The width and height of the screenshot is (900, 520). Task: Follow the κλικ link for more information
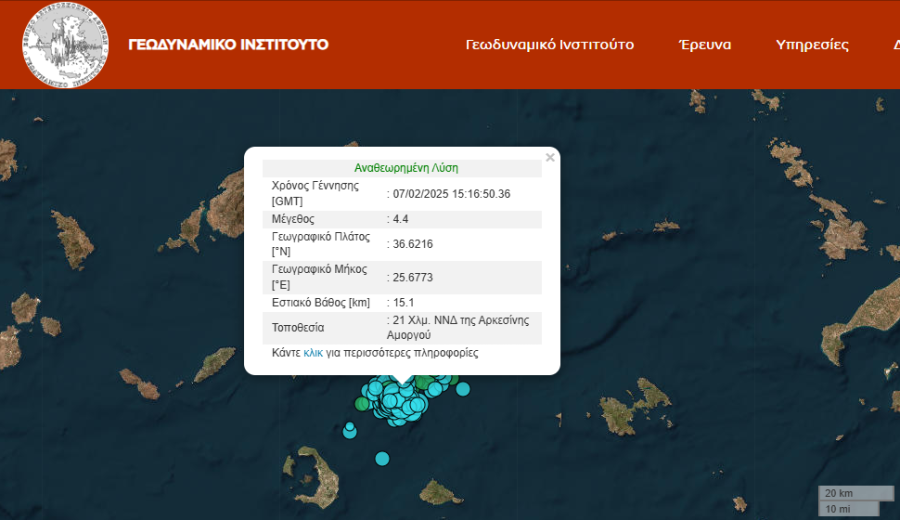313,353
